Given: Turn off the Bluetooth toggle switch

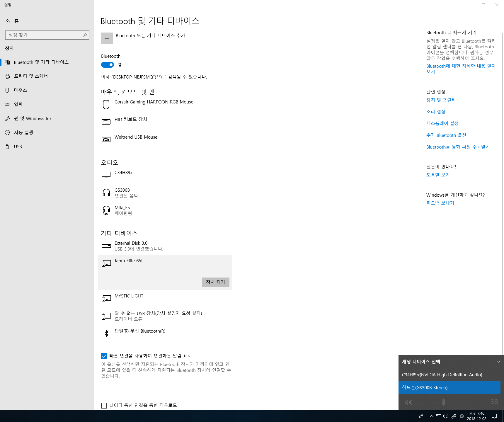Looking at the screenshot, I should click(x=108, y=65).
